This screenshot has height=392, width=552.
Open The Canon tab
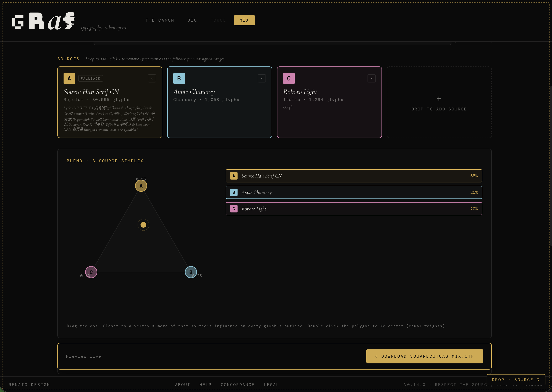tap(160, 20)
